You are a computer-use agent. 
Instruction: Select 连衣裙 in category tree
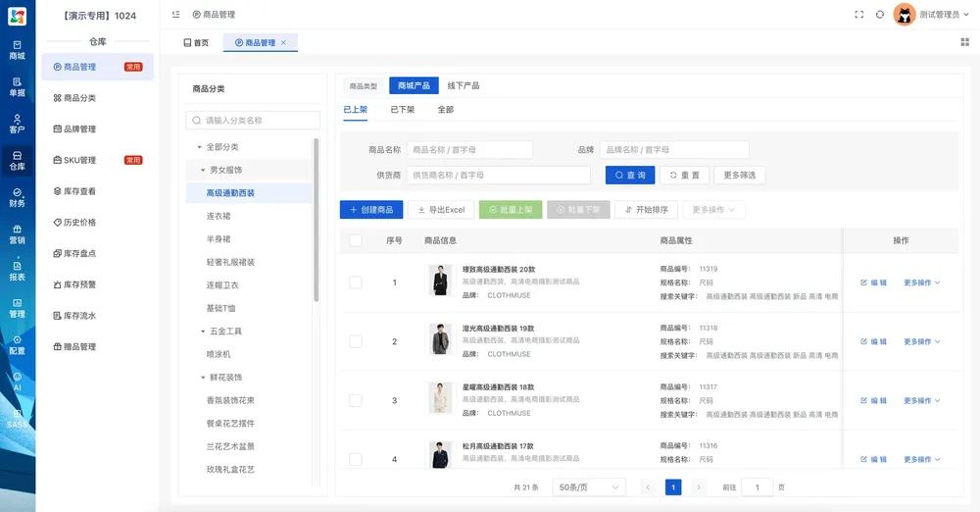219,216
